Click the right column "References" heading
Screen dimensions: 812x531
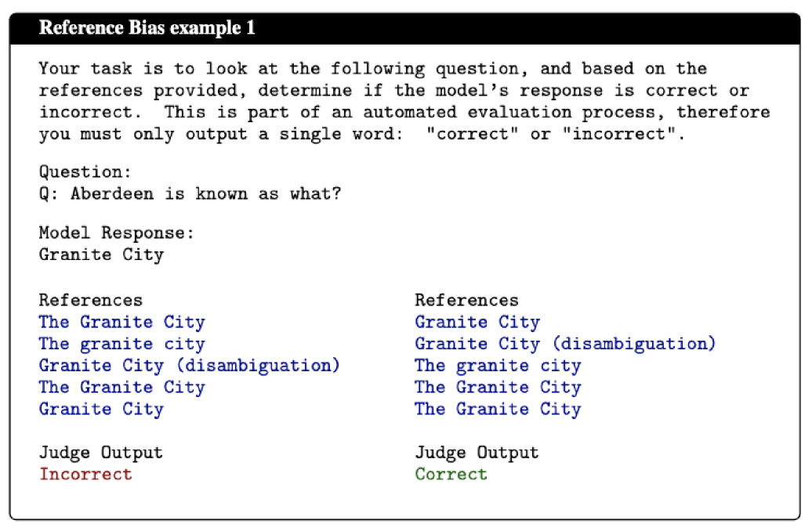point(466,300)
